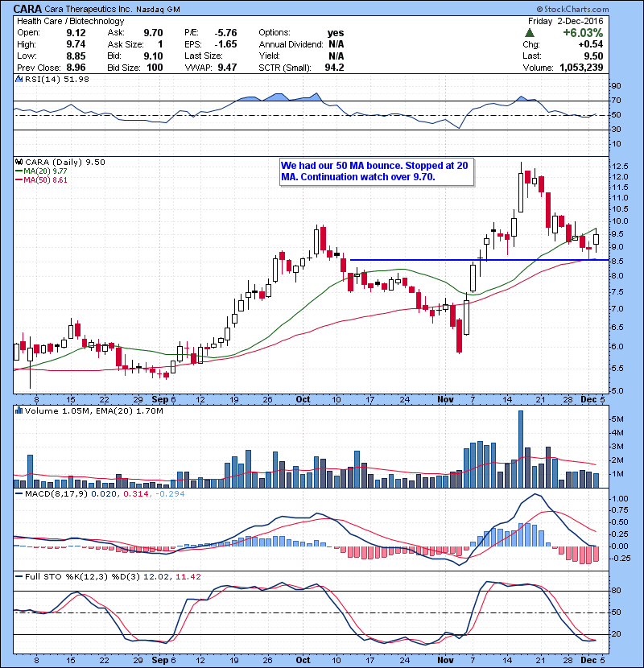Click the Low value 8.85
This screenshot has height=668, width=644.
pos(76,56)
